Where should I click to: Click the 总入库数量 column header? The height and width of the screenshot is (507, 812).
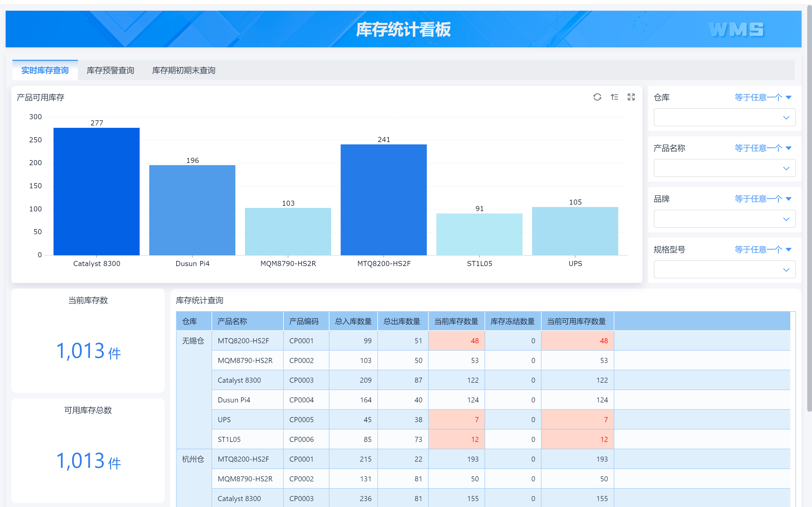pyautogui.click(x=353, y=321)
